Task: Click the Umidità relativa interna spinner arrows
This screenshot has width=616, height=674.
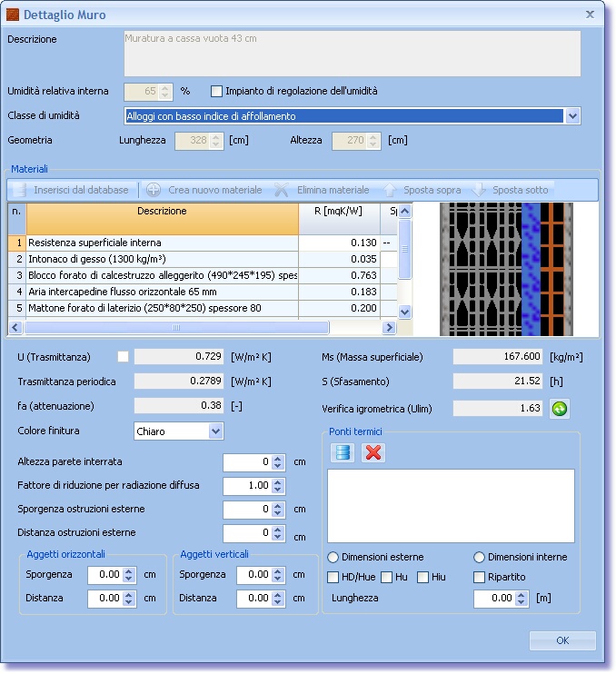Action: (x=165, y=92)
